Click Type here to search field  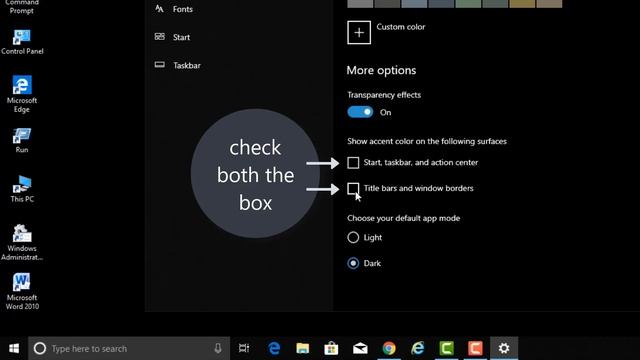(x=129, y=348)
